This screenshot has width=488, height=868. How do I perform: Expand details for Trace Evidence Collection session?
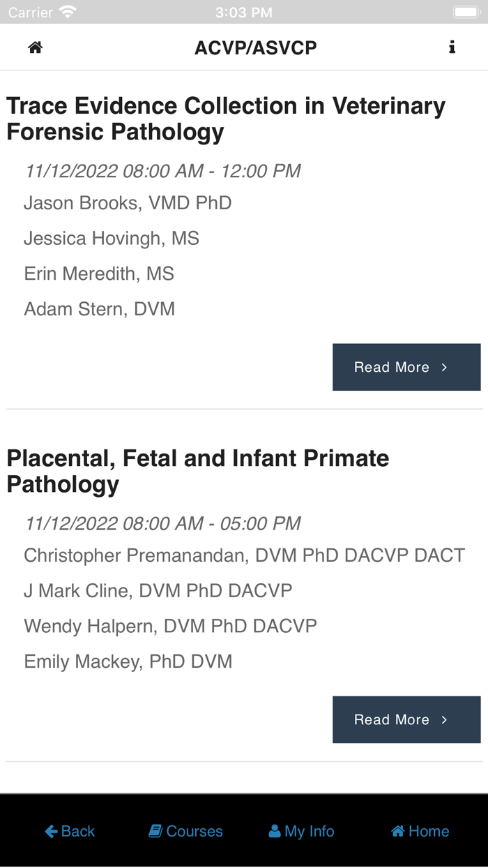coord(406,366)
